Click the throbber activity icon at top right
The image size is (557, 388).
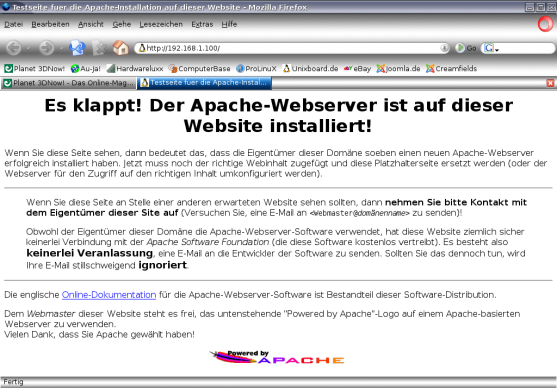(x=545, y=25)
